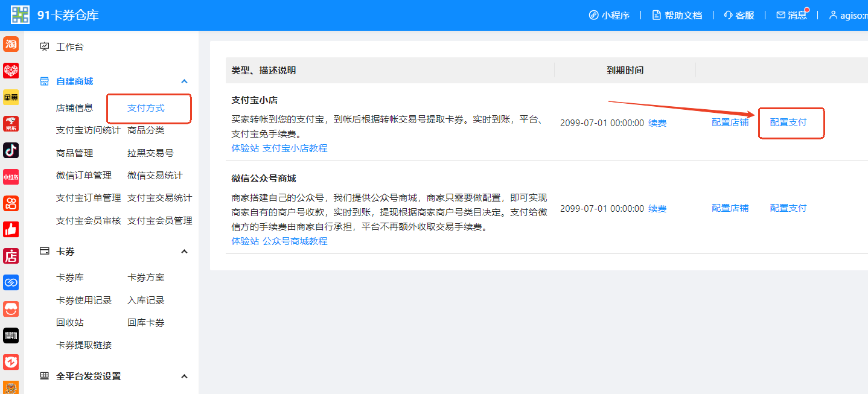Image resolution: width=868 pixels, height=394 pixels.
Task: Click the orange shop-awning platform icon
Action: (11, 309)
